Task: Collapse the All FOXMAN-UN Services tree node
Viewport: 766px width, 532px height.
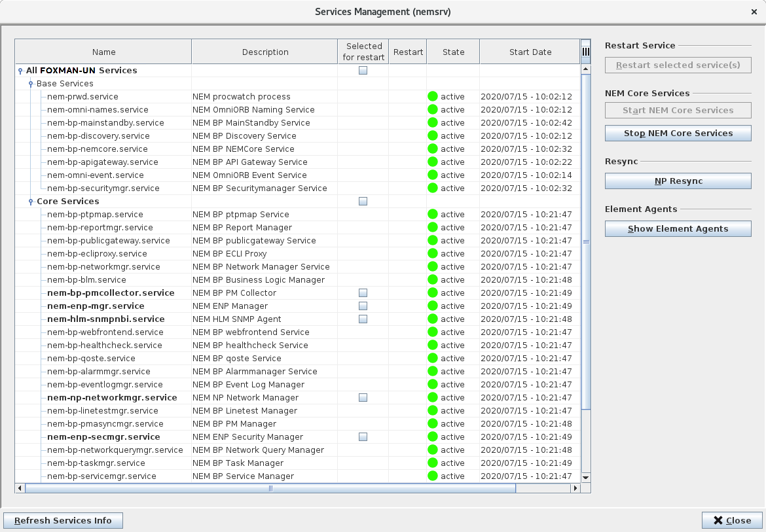Action: point(20,71)
